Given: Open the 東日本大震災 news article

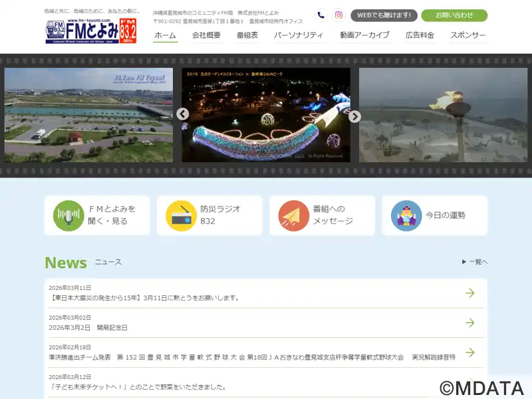Looking at the screenshot, I should (144, 298).
